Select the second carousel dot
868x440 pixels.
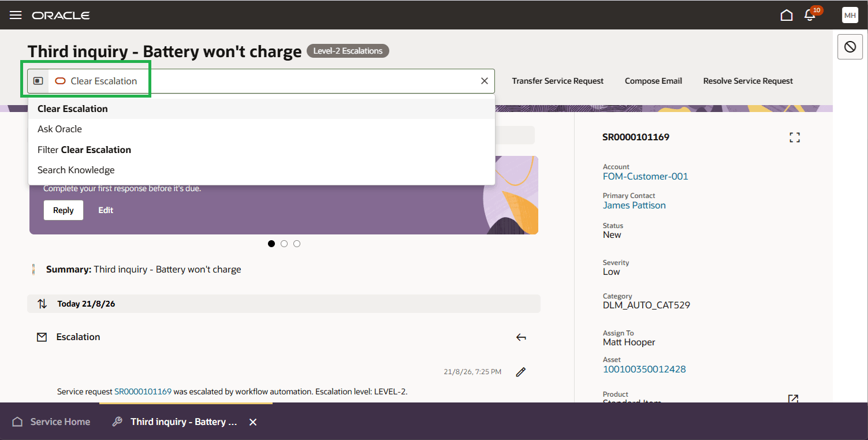284,244
